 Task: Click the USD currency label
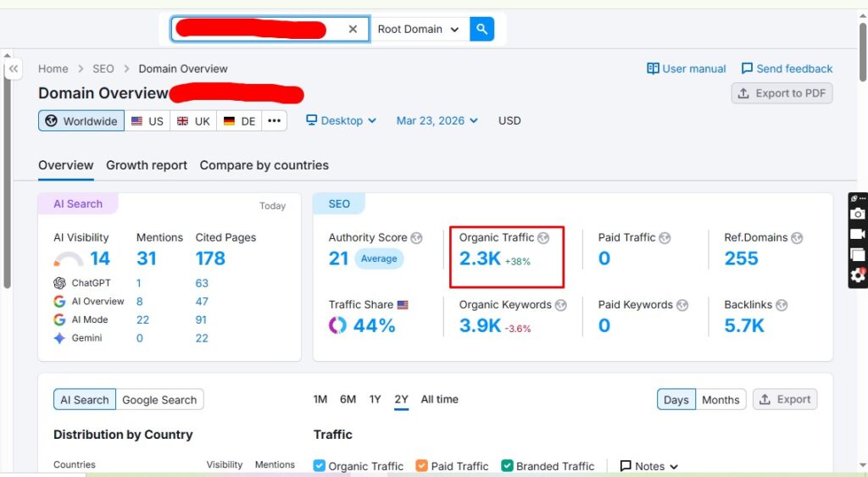509,120
